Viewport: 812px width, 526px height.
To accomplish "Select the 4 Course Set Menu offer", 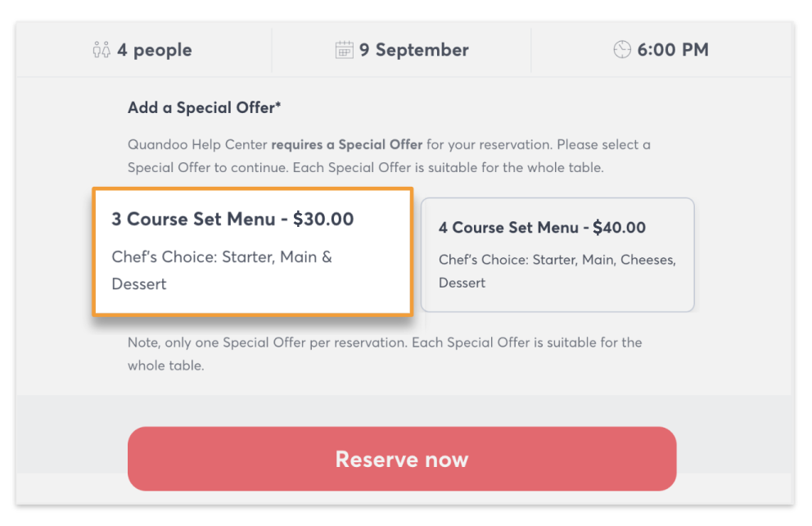I will click(557, 255).
